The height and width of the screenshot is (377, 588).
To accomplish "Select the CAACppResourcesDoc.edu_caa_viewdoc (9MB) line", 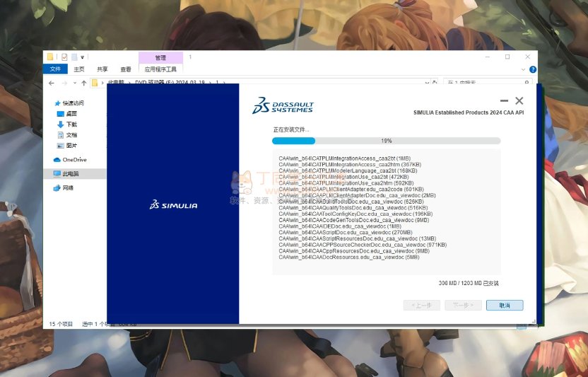I will point(354,251).
